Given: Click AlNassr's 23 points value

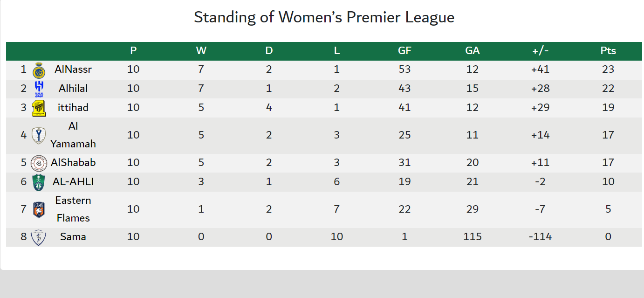Looking at the screenshot, I should pos(608,69).
